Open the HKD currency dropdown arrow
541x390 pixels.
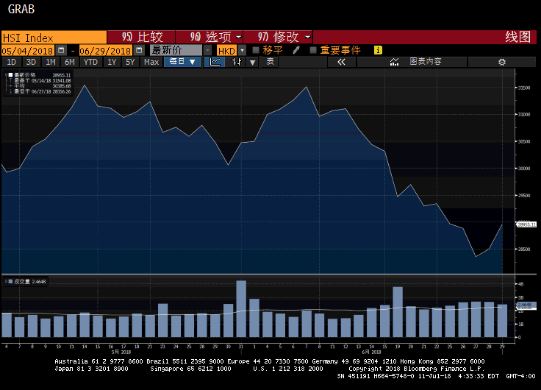(x=242, y=50)
